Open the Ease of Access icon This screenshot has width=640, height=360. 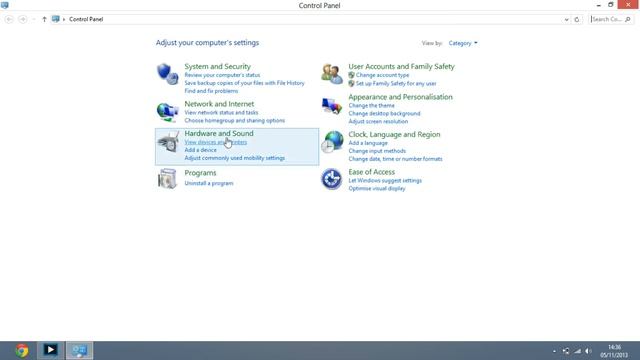click(331, 179)
